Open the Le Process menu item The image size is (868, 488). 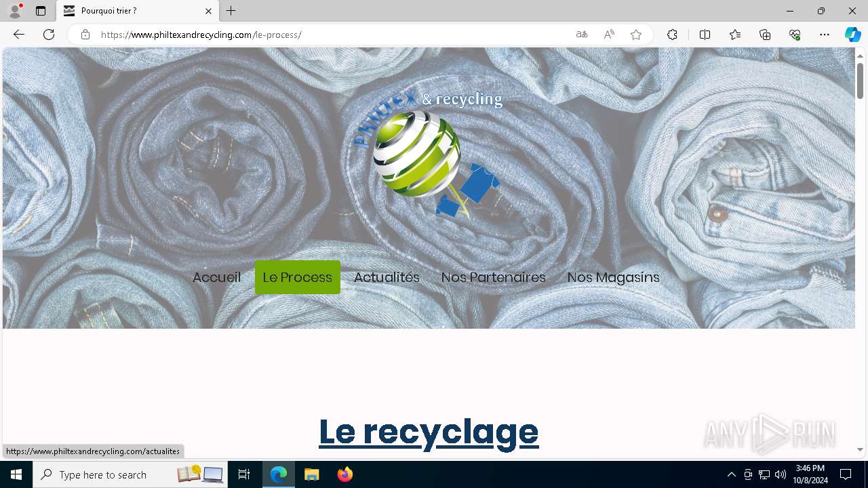click(x=298, y=277)
